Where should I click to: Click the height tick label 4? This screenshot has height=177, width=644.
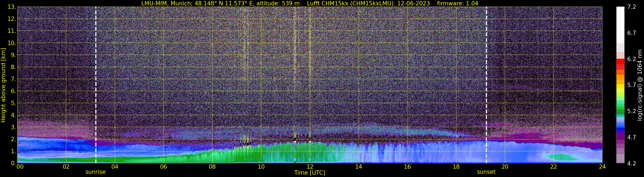[x=13, y=115]
